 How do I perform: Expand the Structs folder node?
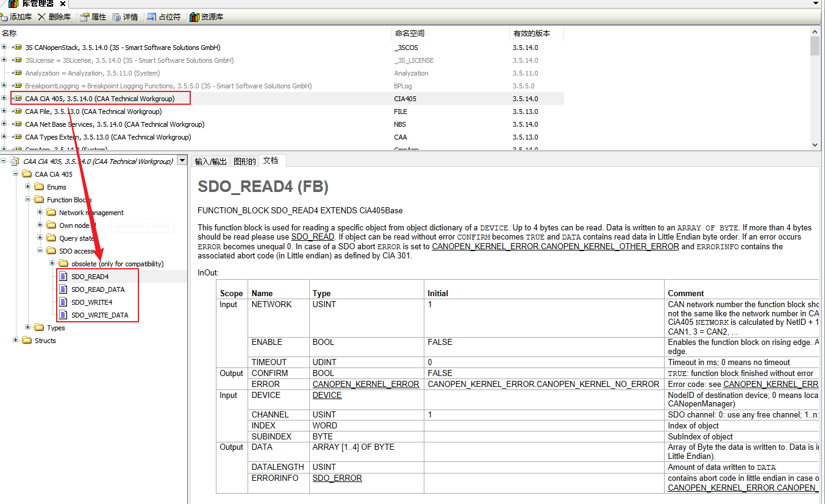pyautogui.click(x=16, y=340)
